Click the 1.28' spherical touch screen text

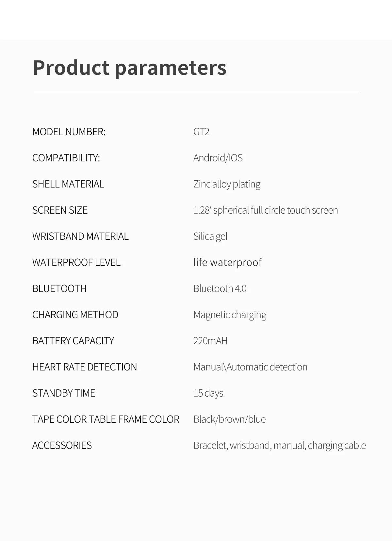[266, 210]
